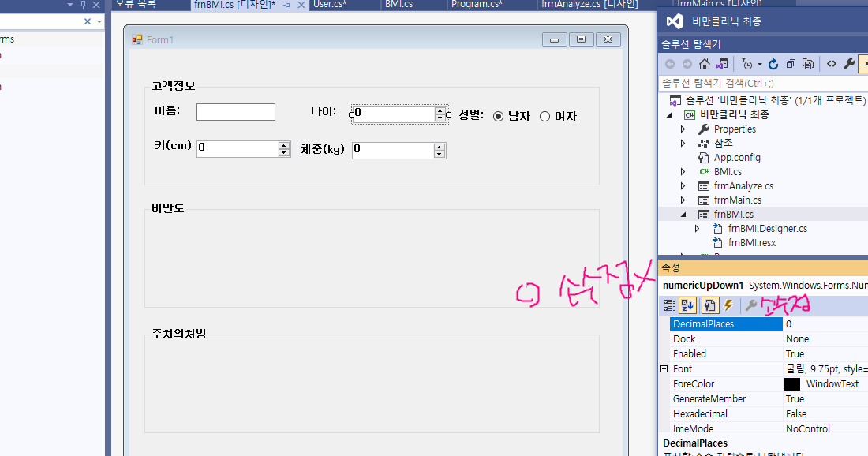Show properties in Categorized view
Screen dimensions: 868x456
(x=669, y=305)
